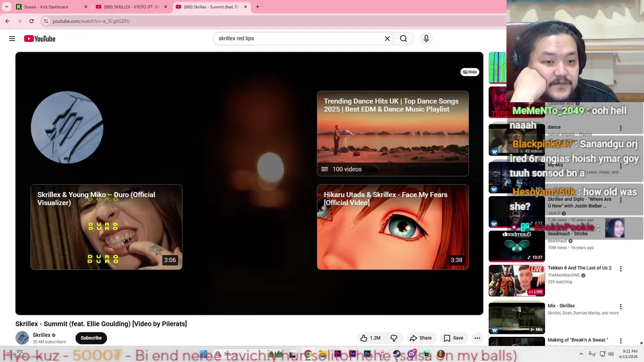Open more actions ellipsis below video

(477, 338)
